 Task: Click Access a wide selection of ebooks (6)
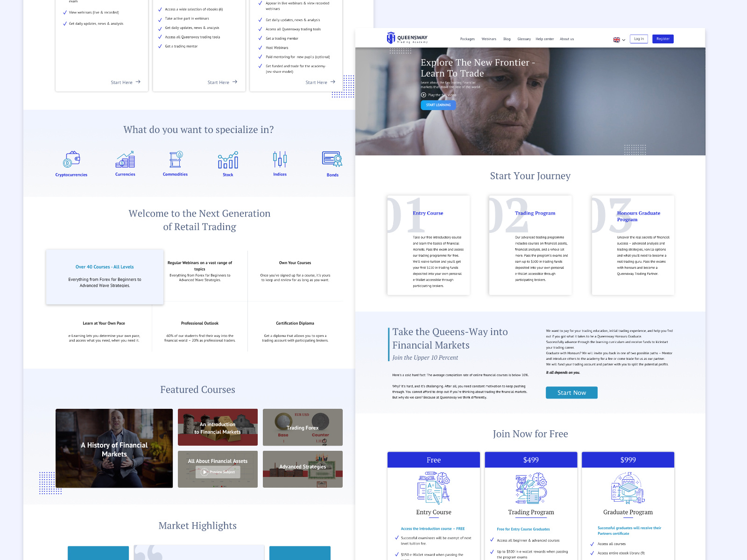[194, 9]
